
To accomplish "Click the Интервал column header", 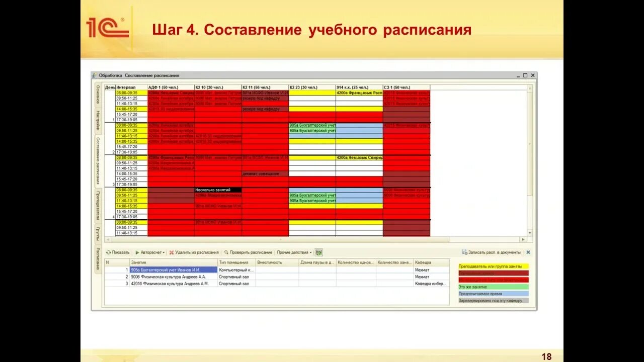I will 131,87.
